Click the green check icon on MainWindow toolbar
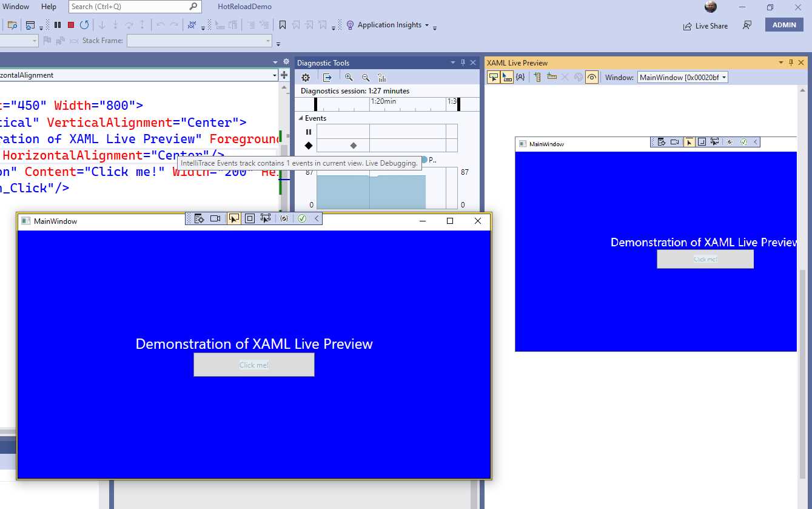 click(302, 218)
